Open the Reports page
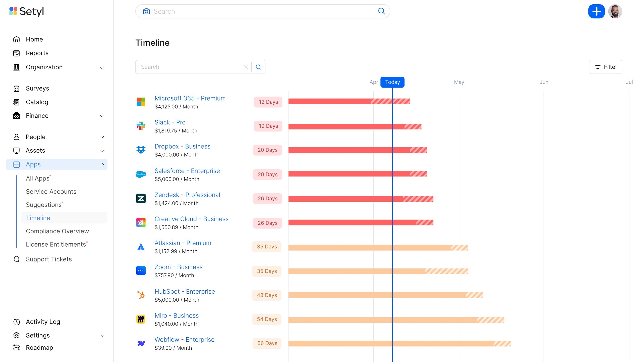The image size is (644, 362). tap(37, 53)
